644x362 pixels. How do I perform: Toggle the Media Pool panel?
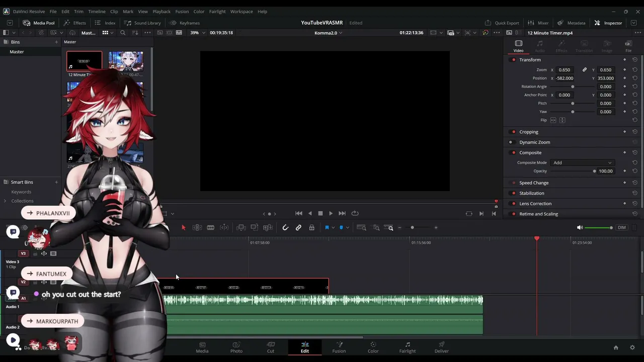click(39, 23)
